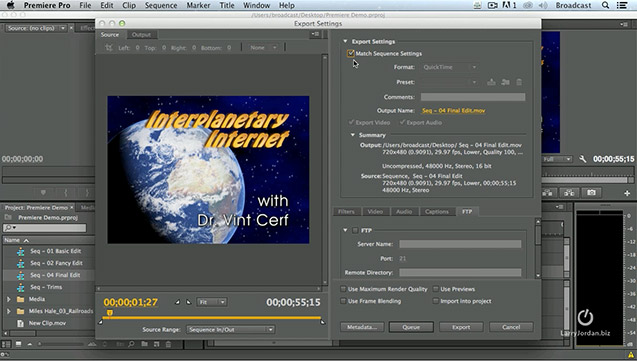Click the plus Button Editor icon

click(627, 193)
